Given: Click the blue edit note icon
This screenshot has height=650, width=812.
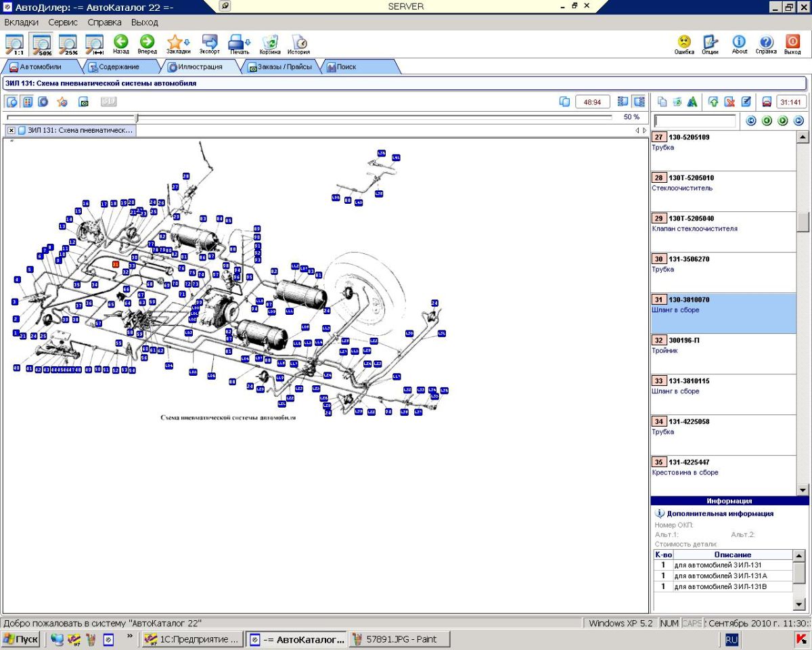Looking at the screenshot, I should (x=746, y=102).
